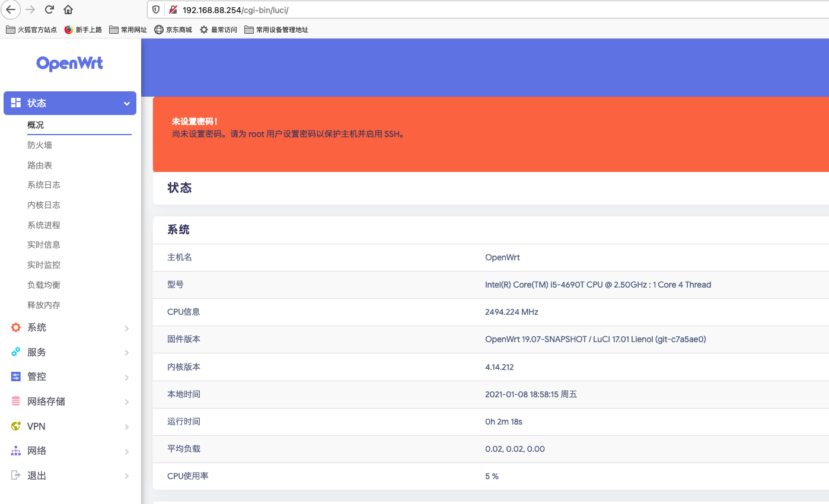Click the folder icon of 火狐官方站点
Screen dimensions: 829x504
point(11,30)
